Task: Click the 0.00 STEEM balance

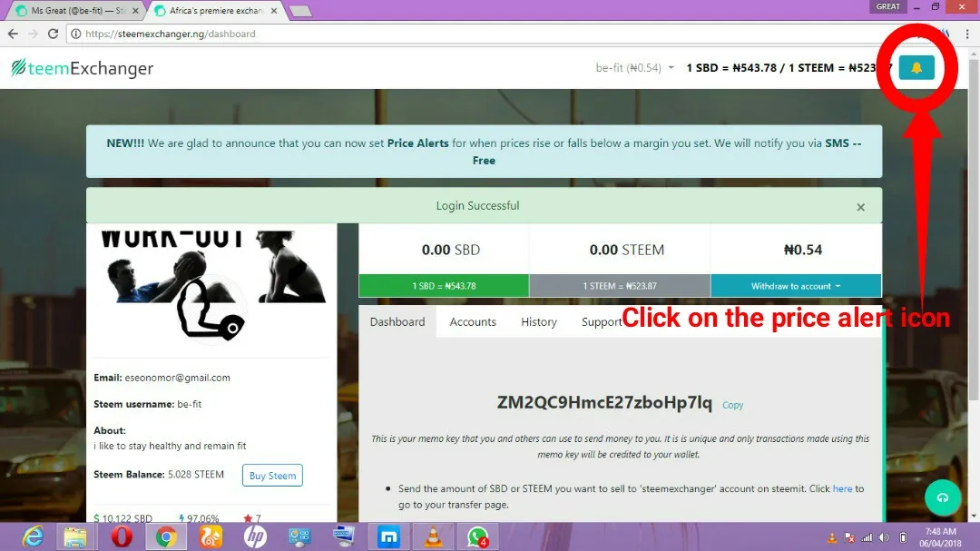Action: (x=627, y=250)
